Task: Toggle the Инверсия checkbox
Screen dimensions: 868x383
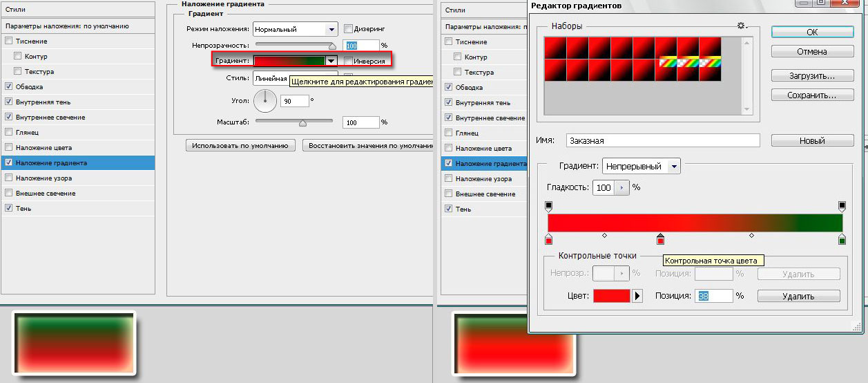Action: [x=348, y=62]
